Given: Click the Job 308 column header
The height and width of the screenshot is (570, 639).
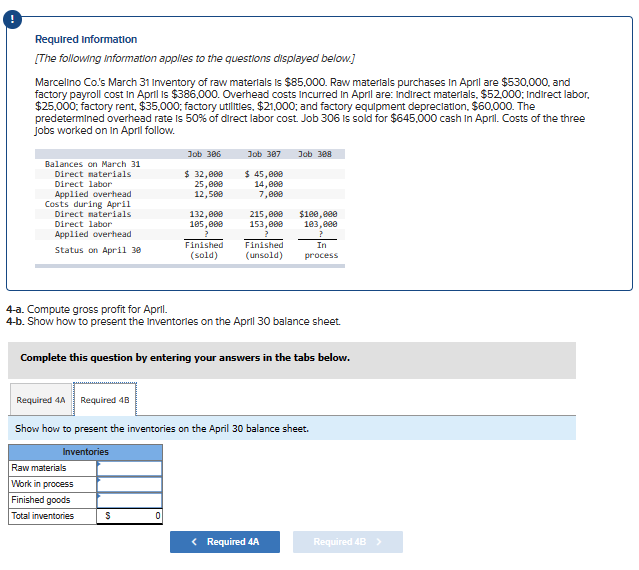Looking at the screenshot, I should [315, 154].
